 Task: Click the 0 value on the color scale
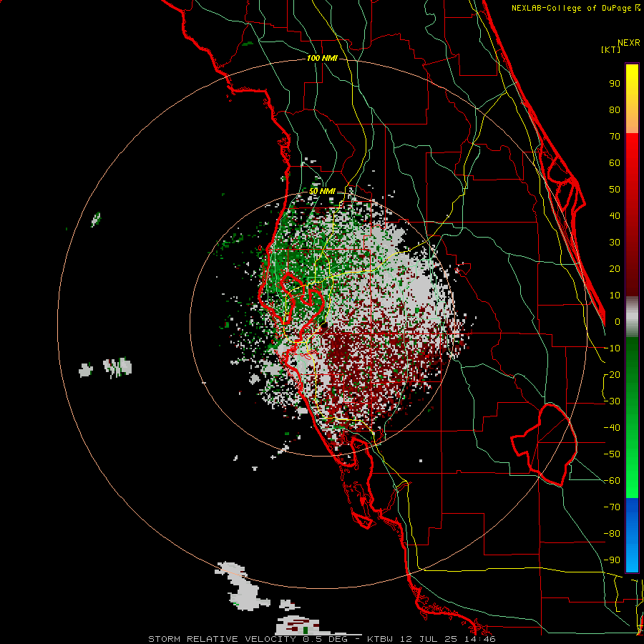[618, 322]
